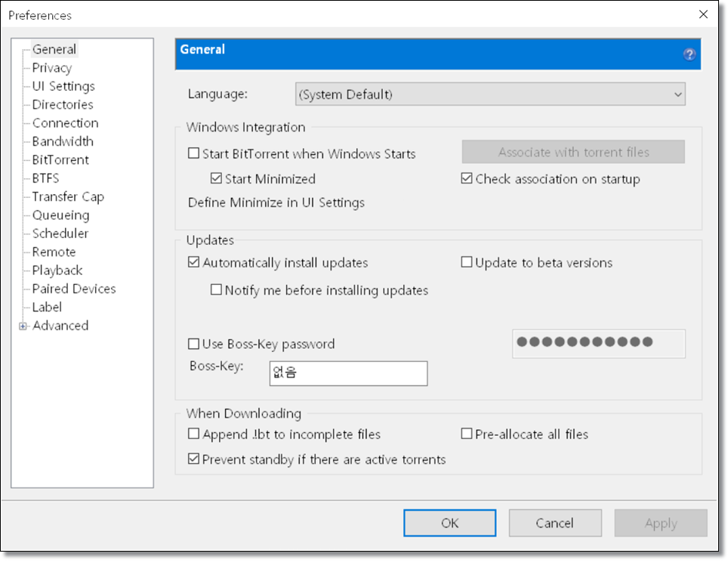This screenshot has height=572, width=728.
Task: Open Transfer Cap settings
Action: pos(68,197)
